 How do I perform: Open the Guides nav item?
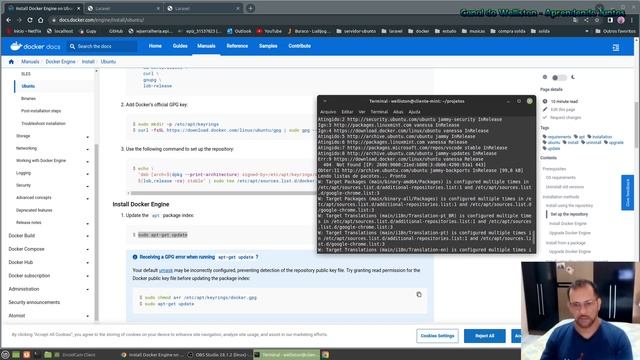[180, 46]
